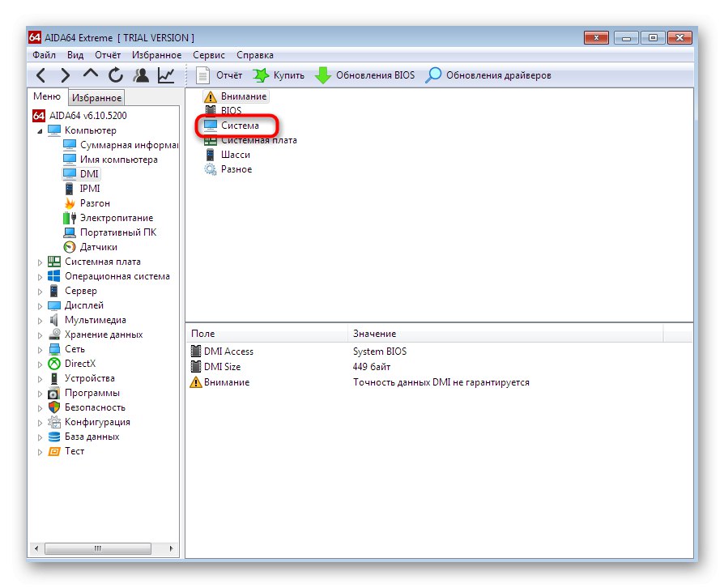724x588 pixels.
Task: Click the Внимание warning icon in details
Action: click(x=196, y=382)
